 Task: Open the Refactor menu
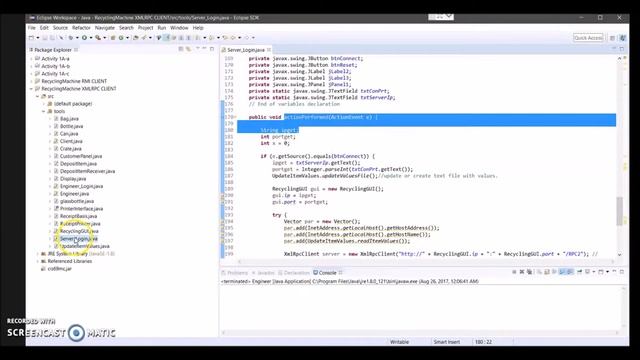click(x=81, y=28)
